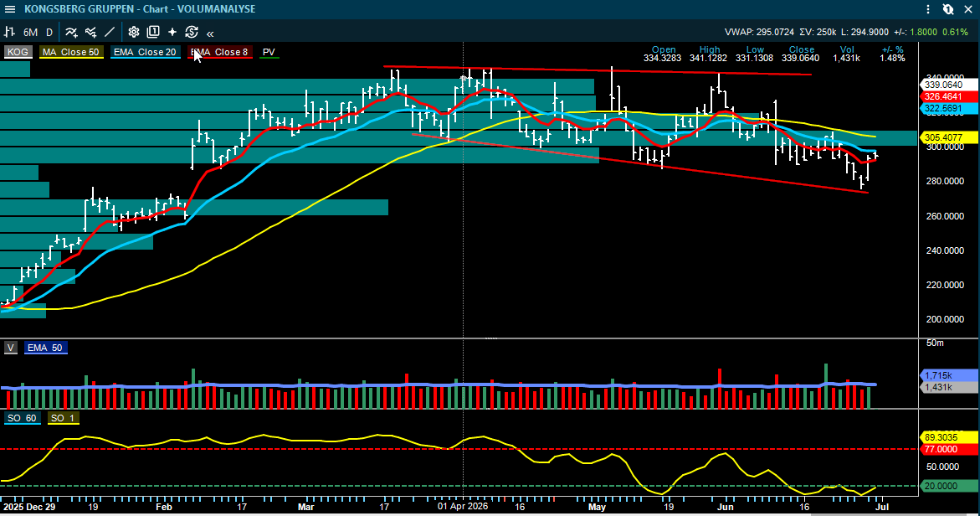This screenshot has height=516, width=980.
Task: Click the Low 331.1308 data readout
Action: click(x=754, y=54)
